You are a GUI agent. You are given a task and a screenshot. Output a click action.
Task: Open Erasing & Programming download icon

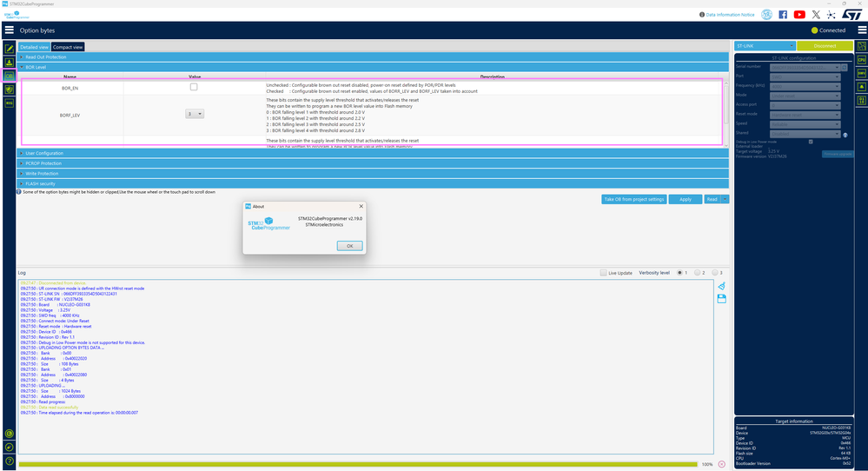point(9,62)
